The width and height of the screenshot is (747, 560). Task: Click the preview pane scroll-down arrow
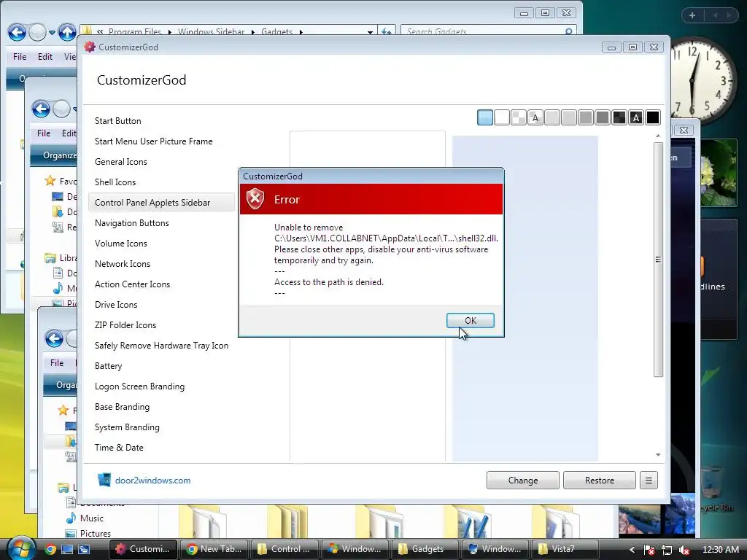(x=658, y=455)
